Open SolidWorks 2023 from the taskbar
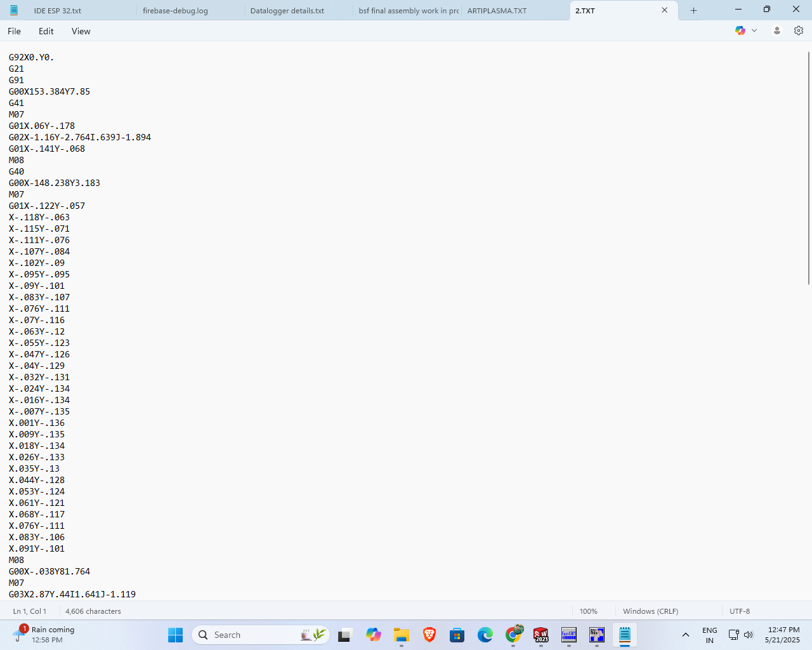 [x=541, y=635]
